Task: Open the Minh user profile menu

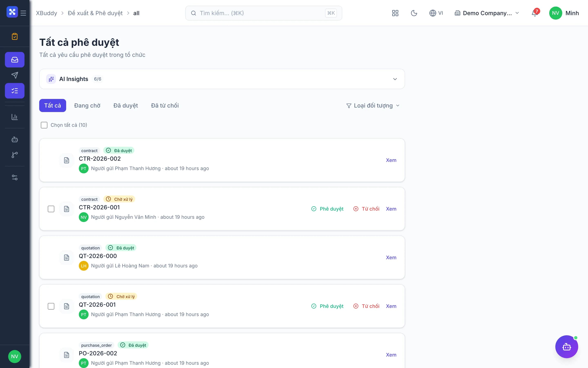Action: 564,13
